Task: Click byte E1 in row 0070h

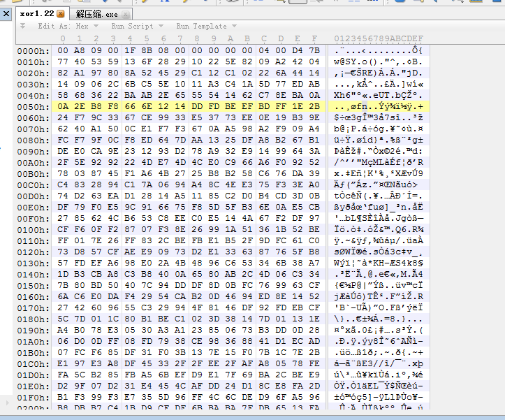Action: (147, 129)
